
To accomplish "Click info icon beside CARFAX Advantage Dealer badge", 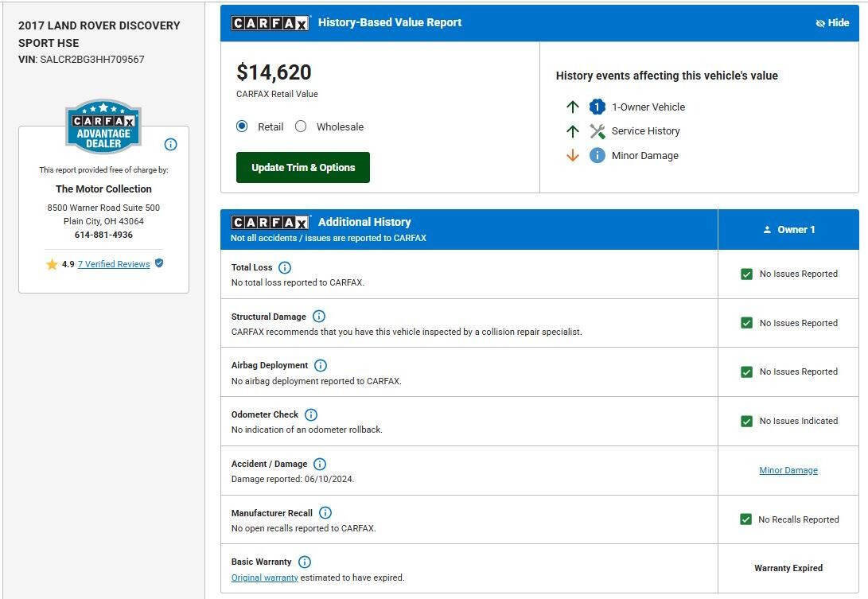I will (170, 145).
